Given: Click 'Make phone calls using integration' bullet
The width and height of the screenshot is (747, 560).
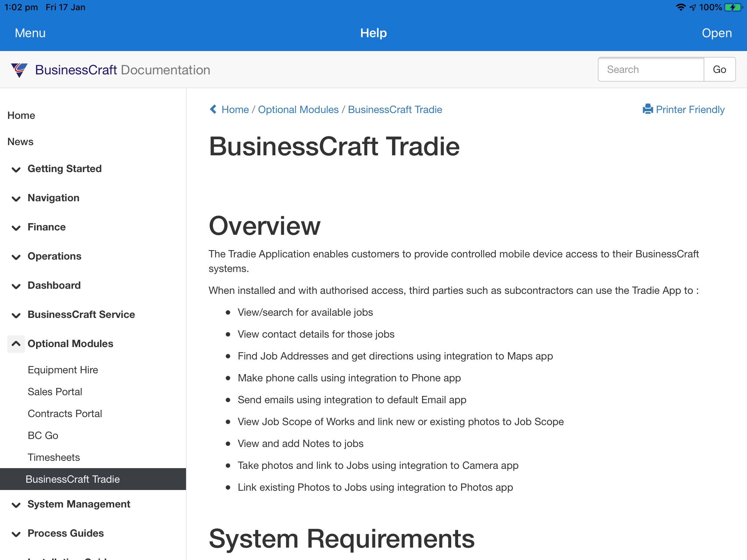Looking at the screenshot, I should pyautogui.click(x=349, y=378).
